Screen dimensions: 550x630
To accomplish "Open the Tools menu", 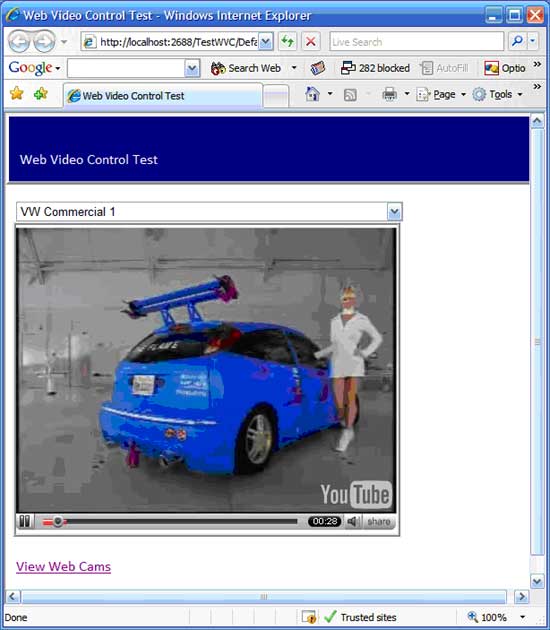I will pos(497,95).
